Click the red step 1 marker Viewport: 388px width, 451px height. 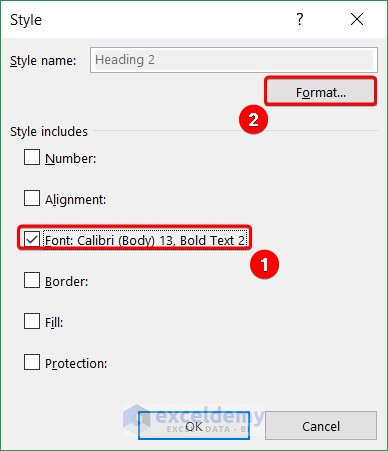[264, 265]
